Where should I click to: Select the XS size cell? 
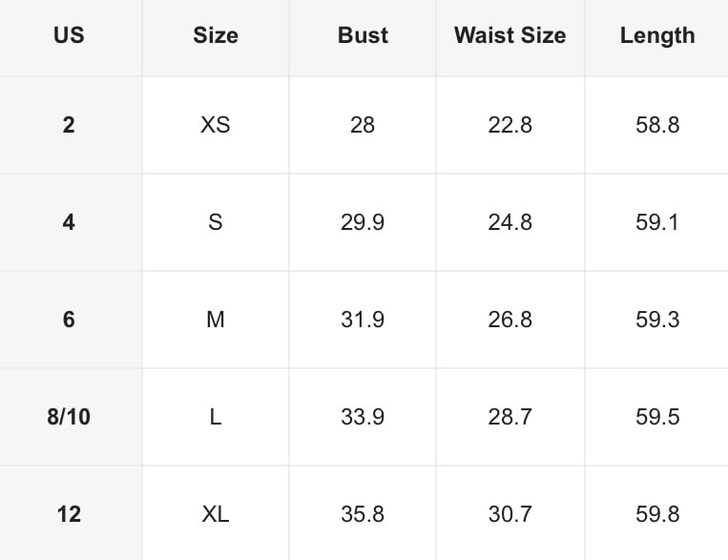coord(216,125)
